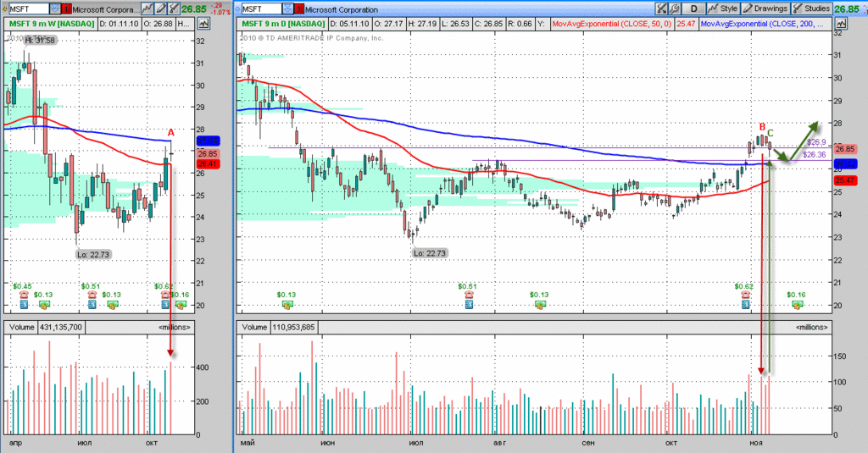Image resolution: width=868 pixels, height=453 pixels.
Task: Click chart mode icon in right chart header row
Action: pos(841,24)
